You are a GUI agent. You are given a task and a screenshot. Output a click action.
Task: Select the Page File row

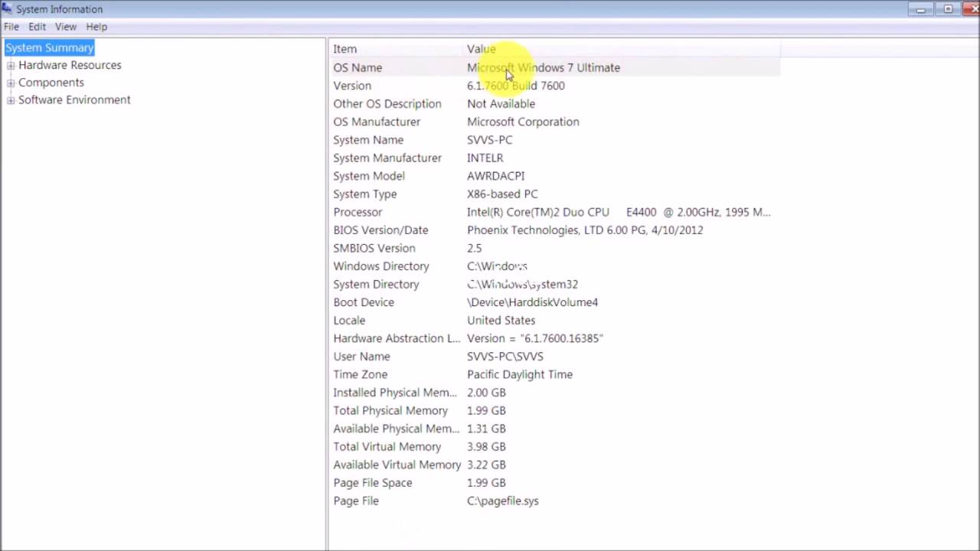pyautogui.click(x=555, y=501)
